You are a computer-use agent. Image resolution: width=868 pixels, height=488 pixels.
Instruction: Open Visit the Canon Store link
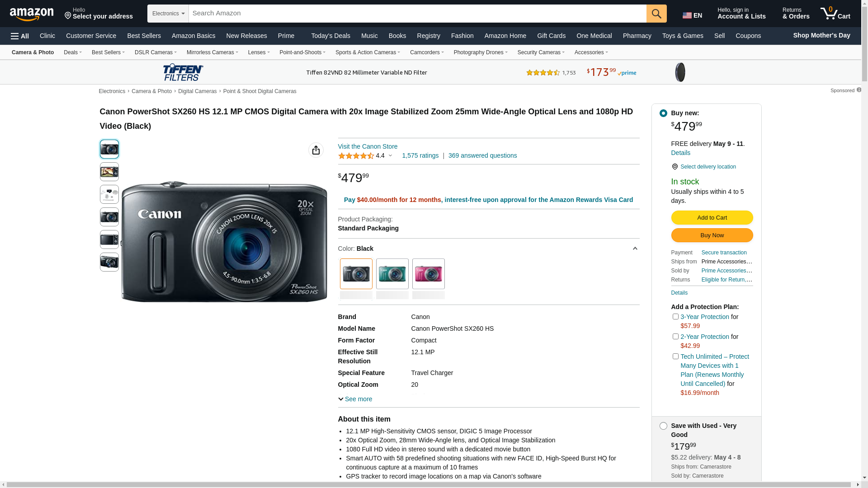point(368,146)
